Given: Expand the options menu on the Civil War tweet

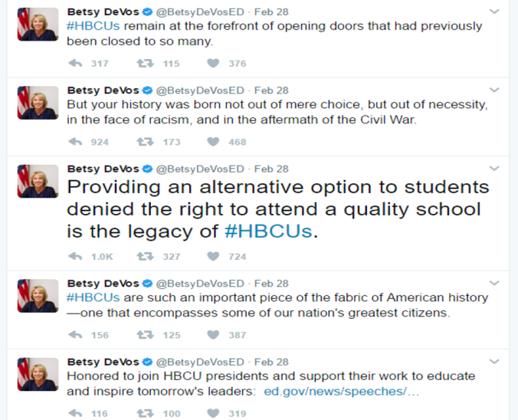Looking at the screenshot, I should [494, 90].
